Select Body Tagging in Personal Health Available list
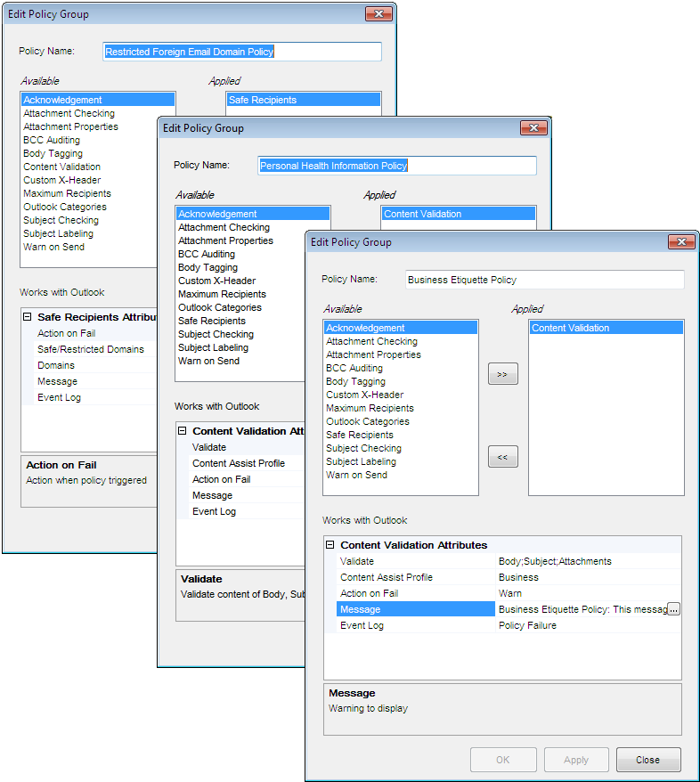The image size is (700, 782). click(240, 267)
